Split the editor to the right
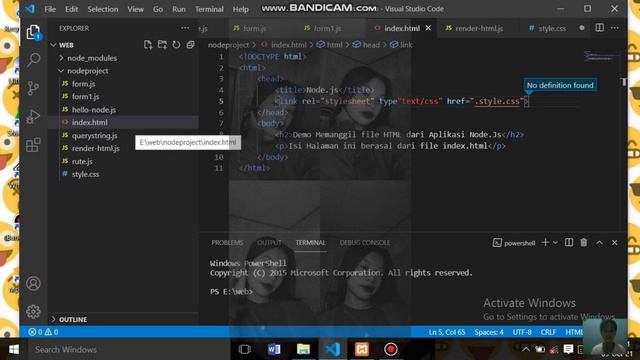 (x=599, y=28)
